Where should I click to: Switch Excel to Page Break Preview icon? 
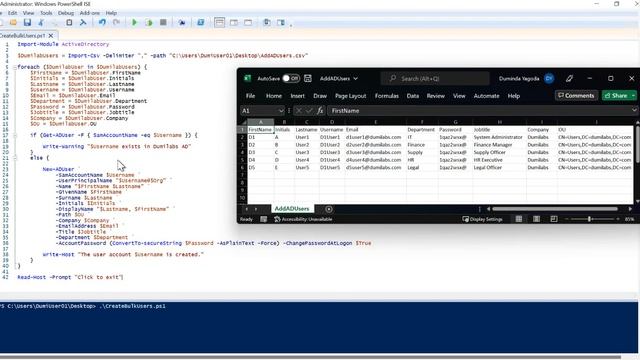click(554, 219)
